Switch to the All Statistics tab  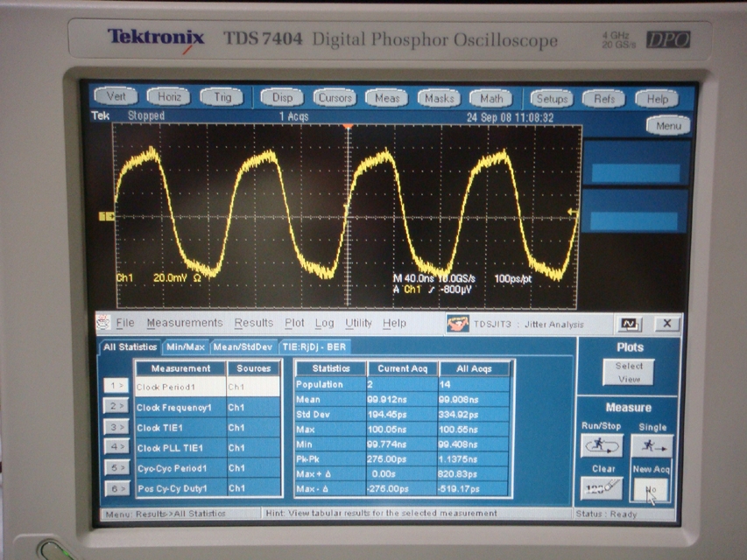[x=130, y=346]
